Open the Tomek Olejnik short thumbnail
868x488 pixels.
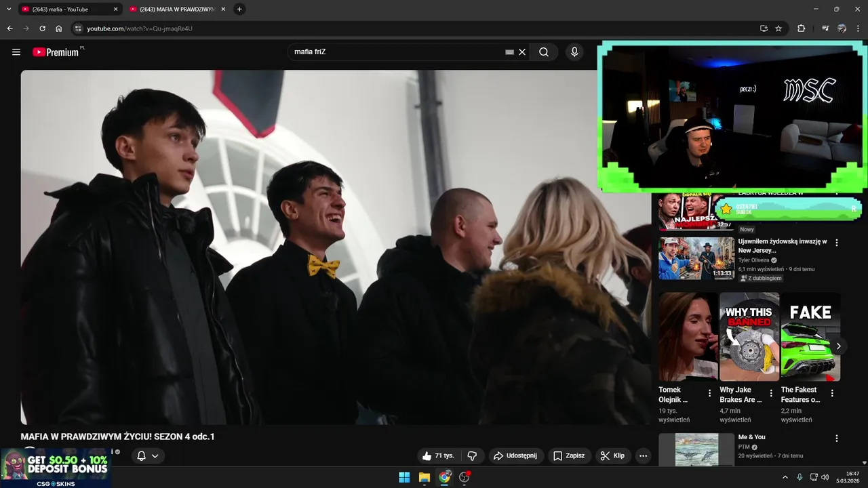(x=688, y=337)
